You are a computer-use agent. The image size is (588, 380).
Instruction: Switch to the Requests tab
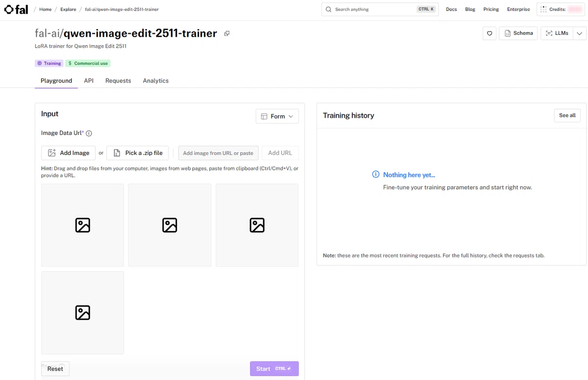(118, 81)
